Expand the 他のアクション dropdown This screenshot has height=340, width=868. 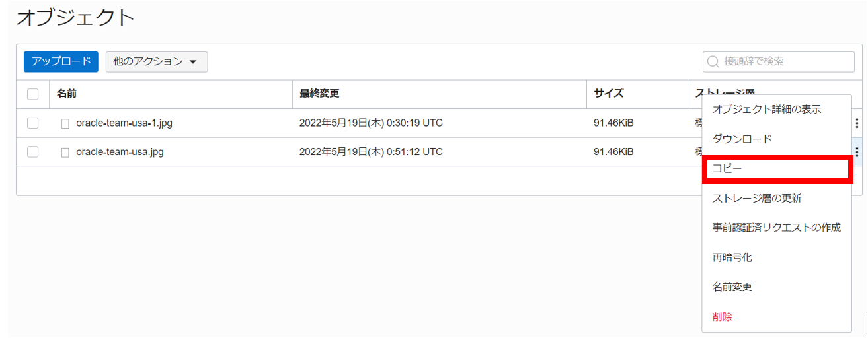(x=157, y=61)
